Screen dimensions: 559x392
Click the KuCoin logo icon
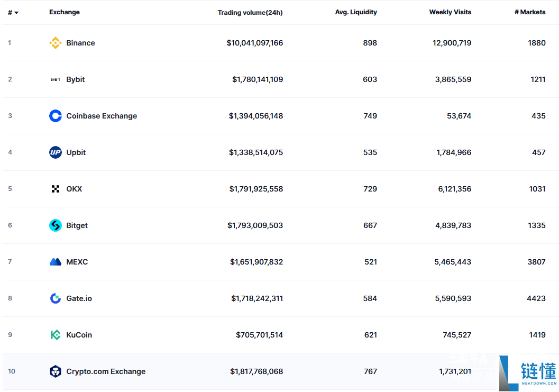point(55,335)
